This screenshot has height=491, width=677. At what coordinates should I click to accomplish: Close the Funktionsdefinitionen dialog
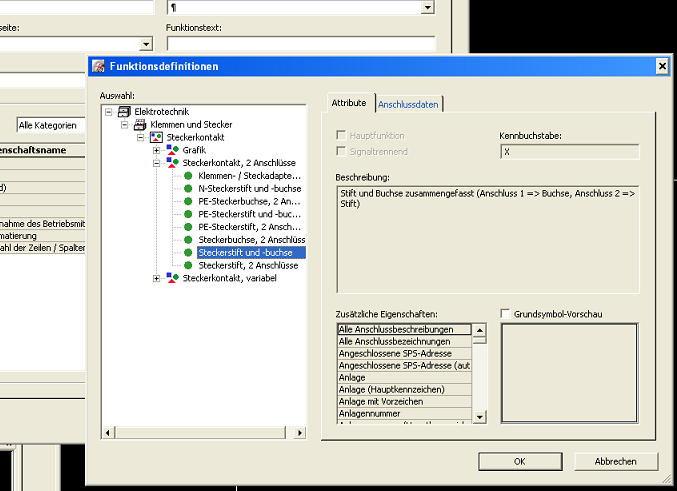point(662,67)
